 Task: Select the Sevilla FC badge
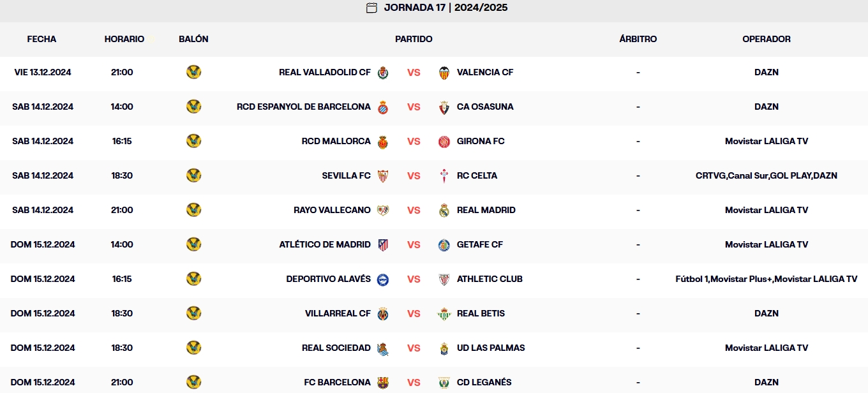click(x=383, y=175)
